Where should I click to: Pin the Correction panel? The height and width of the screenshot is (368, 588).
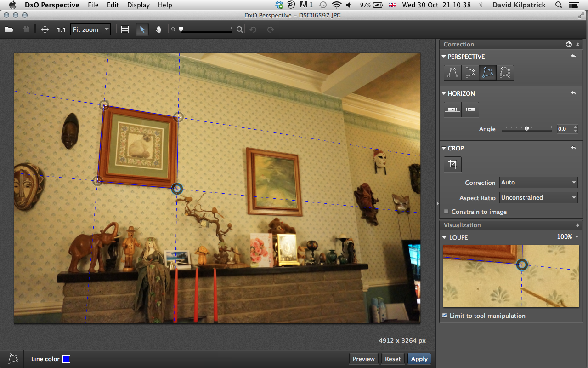[x=577, y=45]
